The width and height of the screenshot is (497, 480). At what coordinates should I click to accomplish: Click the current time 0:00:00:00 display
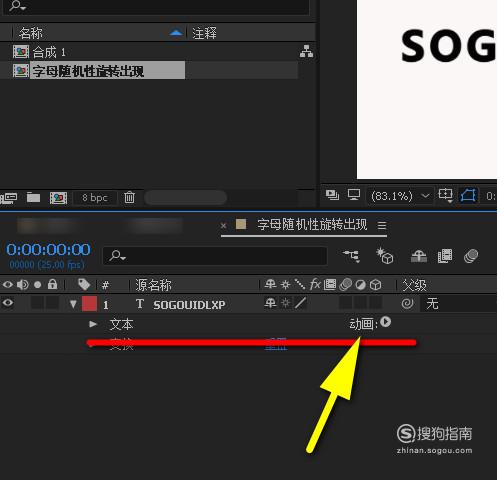(x=48, y=250)
